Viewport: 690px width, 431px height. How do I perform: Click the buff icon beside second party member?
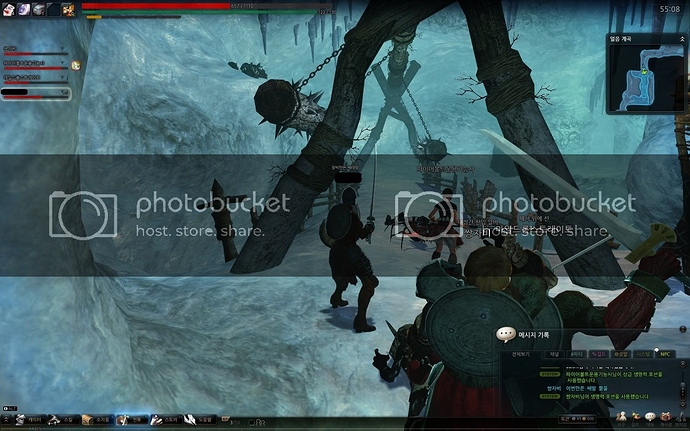(x=76, y=66)
